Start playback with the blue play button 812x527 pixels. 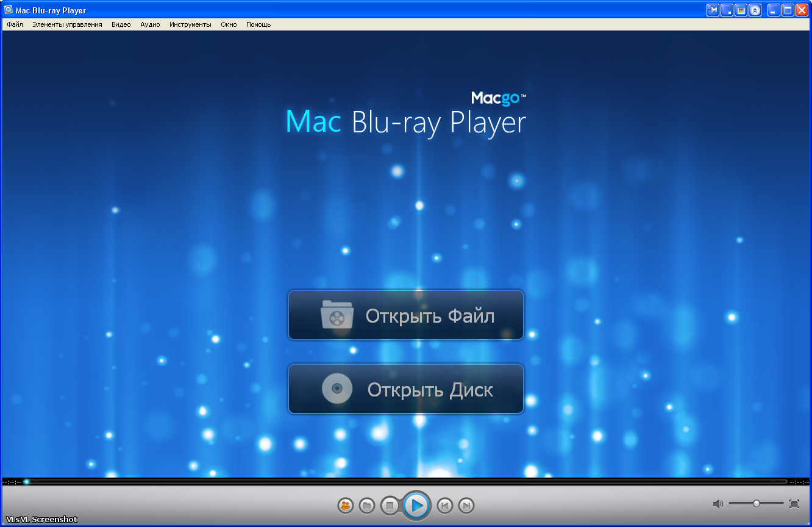click(417, 506)
